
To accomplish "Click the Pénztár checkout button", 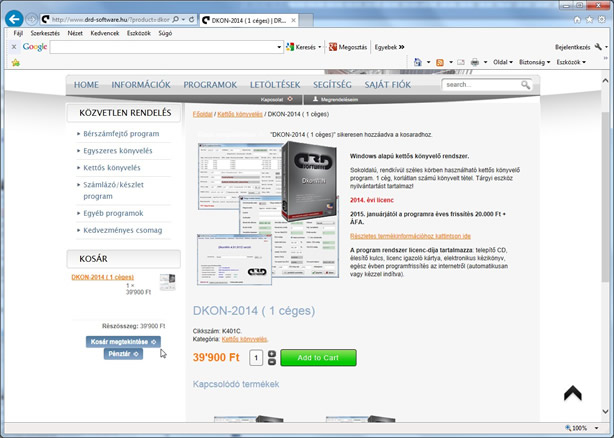I will 123,354.
